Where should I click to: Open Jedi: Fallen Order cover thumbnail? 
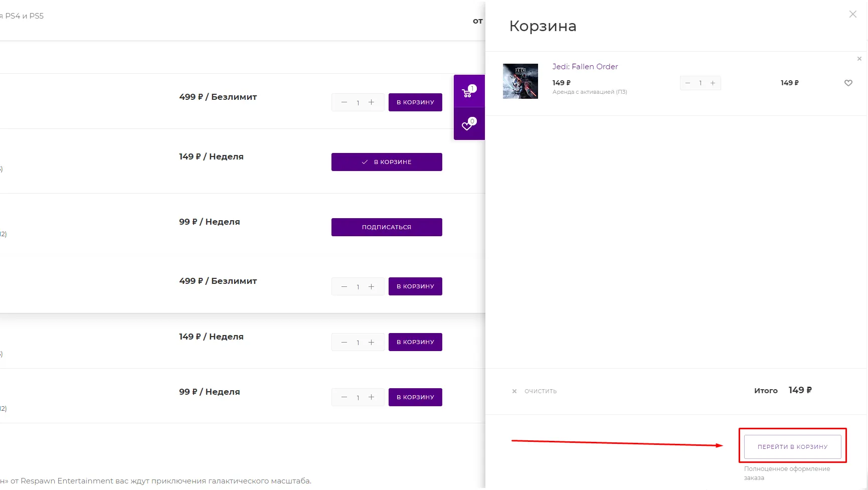520,81
